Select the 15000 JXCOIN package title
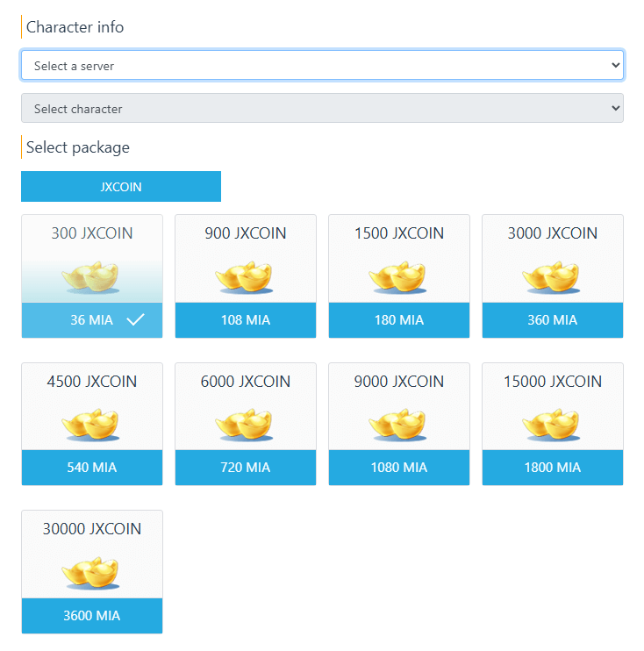This screenshot has height=651, width=644. (x=552, y=382)
